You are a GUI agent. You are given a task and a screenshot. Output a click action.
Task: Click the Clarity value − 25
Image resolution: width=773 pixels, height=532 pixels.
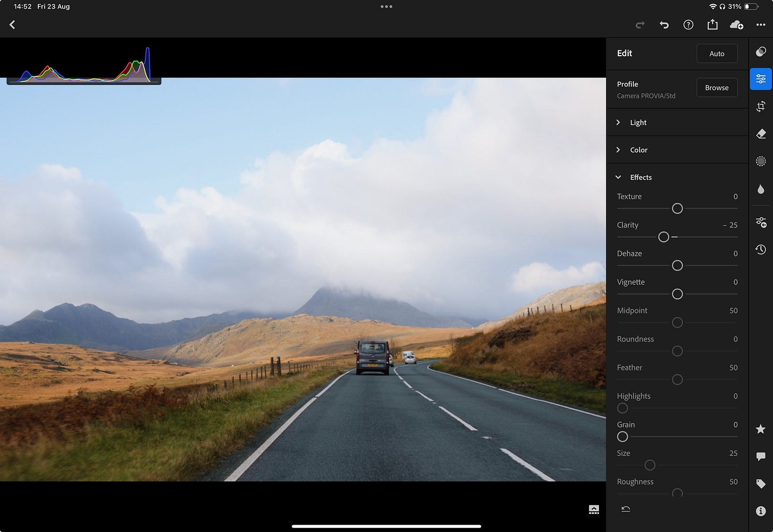[730, 225]
